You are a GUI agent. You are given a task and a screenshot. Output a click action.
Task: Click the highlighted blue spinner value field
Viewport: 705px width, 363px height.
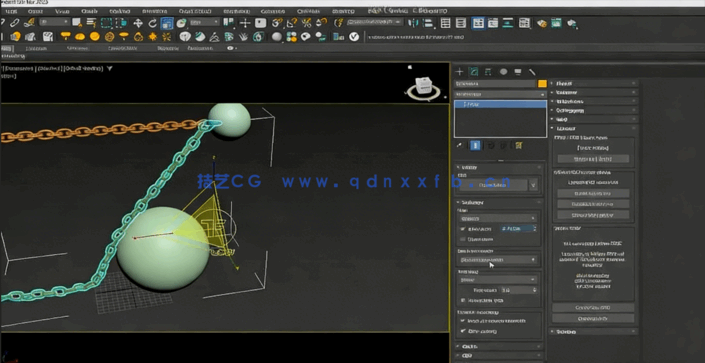(x=519, y=229)
